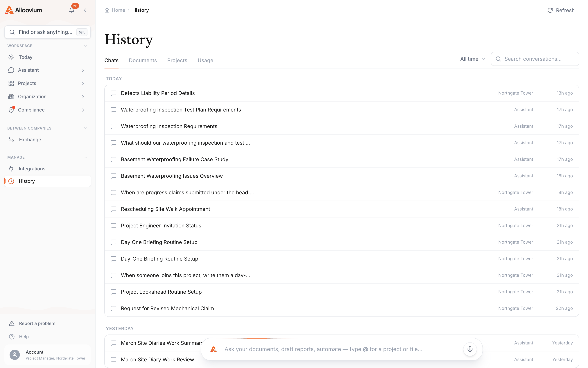
Task: Click the Organization building icon
Action: pos(11,97)
